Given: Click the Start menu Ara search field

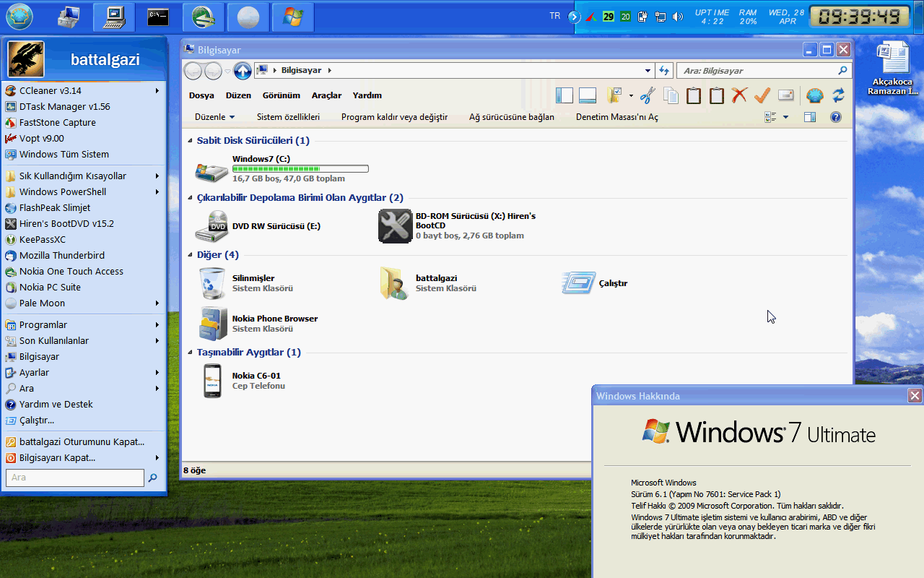Looking at the screenshot, I should point(75,478).
